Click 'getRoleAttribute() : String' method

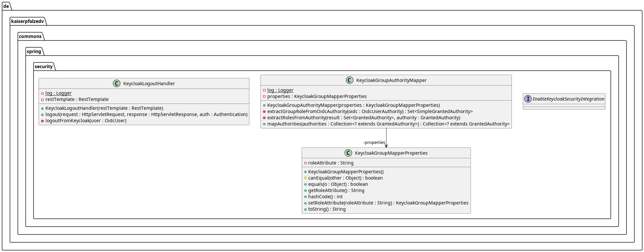pos(336,191)
